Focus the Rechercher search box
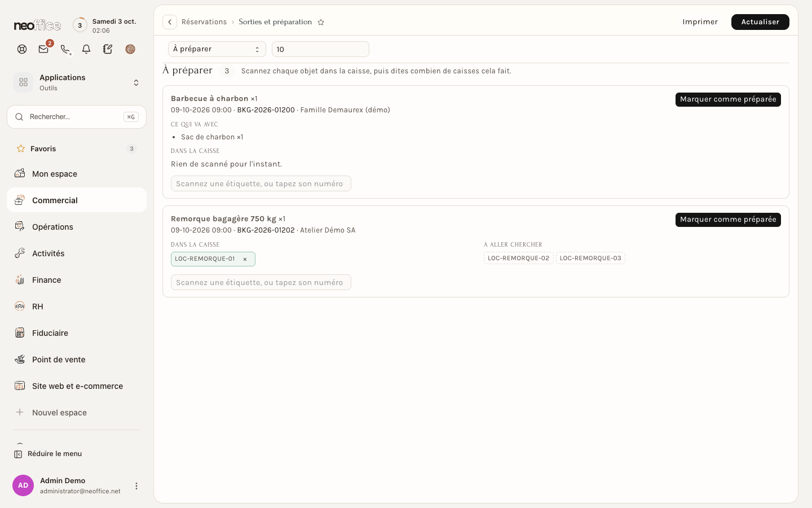 (x=77, y=117)
